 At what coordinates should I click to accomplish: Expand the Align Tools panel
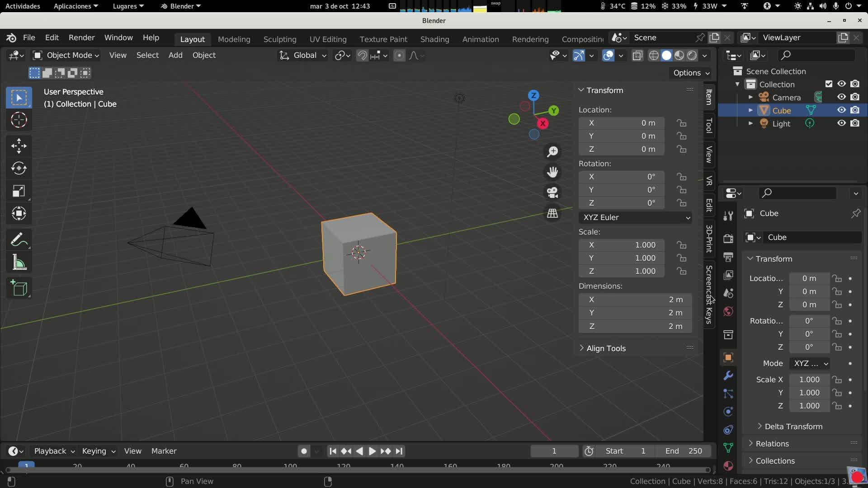tap(606, 348)
